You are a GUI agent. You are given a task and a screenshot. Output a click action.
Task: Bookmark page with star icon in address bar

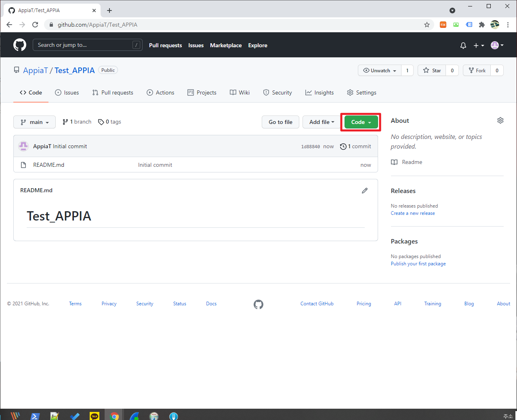coord(427,25)
